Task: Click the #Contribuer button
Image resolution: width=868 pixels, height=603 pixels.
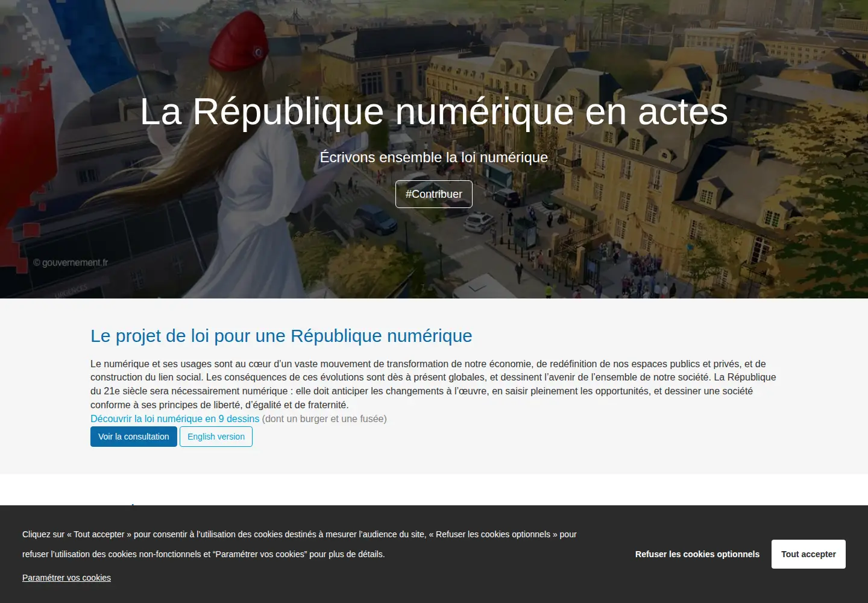Action: click(x=434, y=194)
